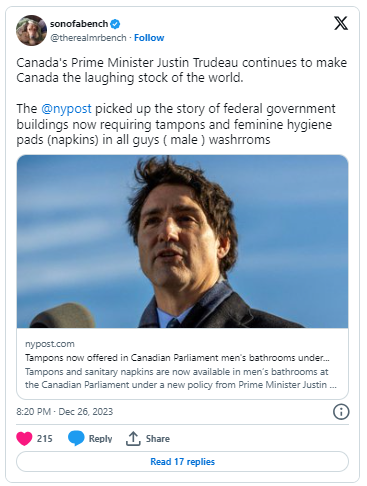This screenshot has height=486, width=367.
Task: Open the Tampons article headline link
Action: coord(177,358)
